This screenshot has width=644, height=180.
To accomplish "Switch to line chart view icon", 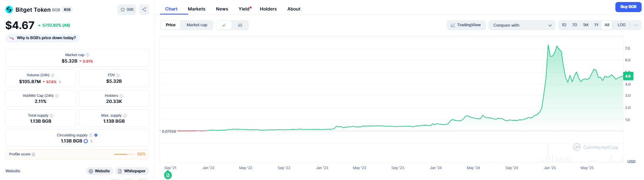I will click(224, 25).
